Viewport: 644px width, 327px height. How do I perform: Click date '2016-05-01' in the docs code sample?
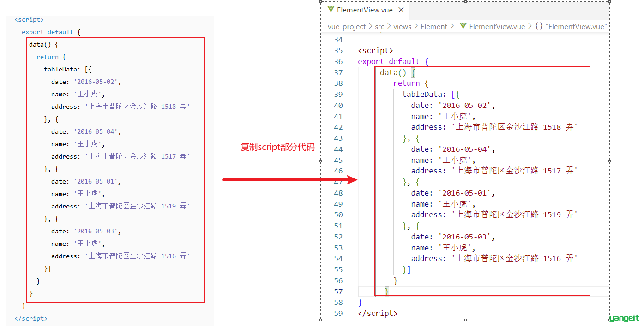coord(86,182)
